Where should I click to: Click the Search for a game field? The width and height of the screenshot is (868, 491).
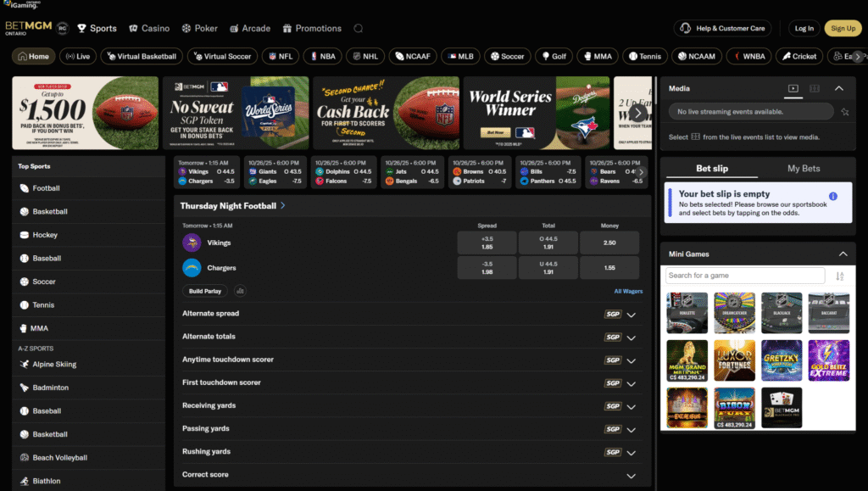pos(744,276)
